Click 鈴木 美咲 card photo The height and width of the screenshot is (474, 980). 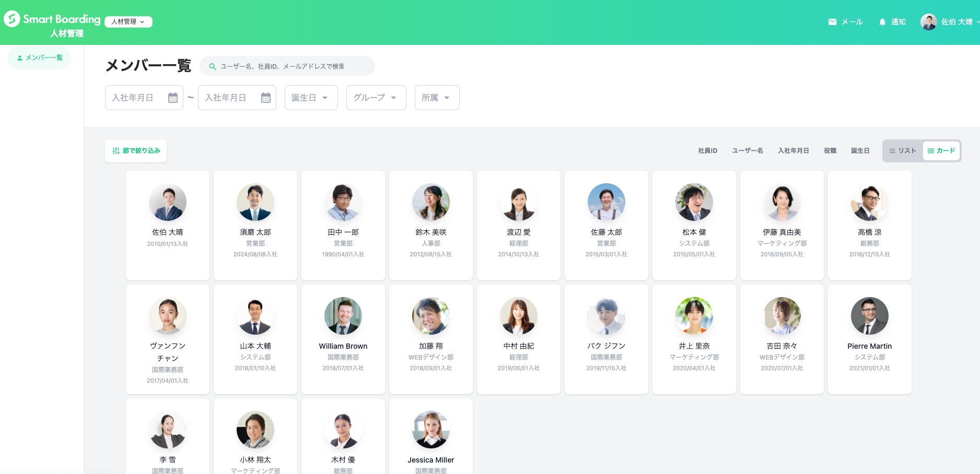431,202
